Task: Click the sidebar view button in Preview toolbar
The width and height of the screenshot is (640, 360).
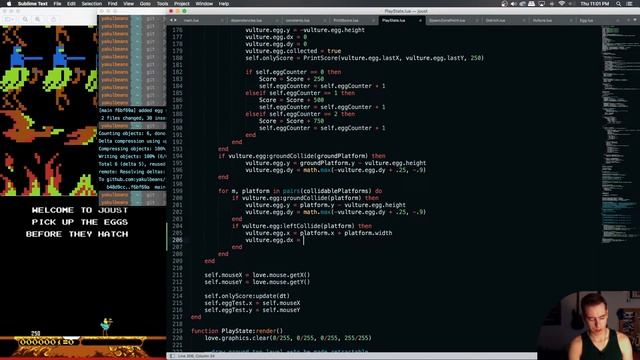Action: pyautogui.click(x=9, y=19)
